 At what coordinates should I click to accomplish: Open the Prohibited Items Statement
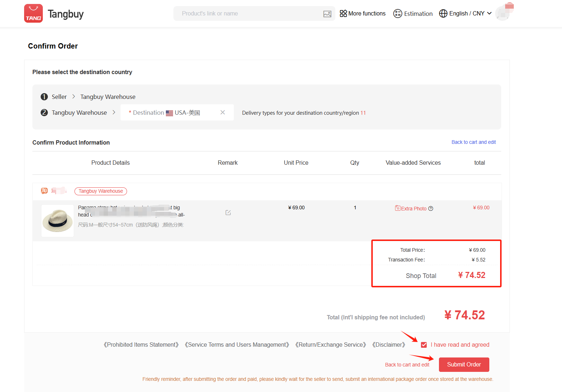(141, 345)
